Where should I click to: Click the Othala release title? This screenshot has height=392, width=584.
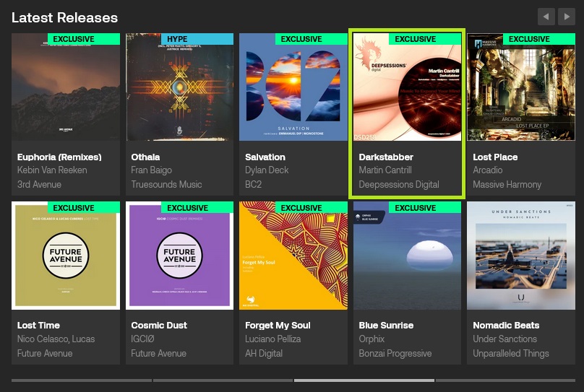coord(145,157)
